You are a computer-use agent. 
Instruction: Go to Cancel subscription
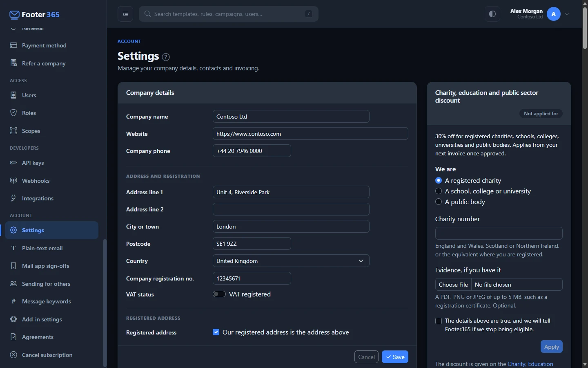(51, 355)
